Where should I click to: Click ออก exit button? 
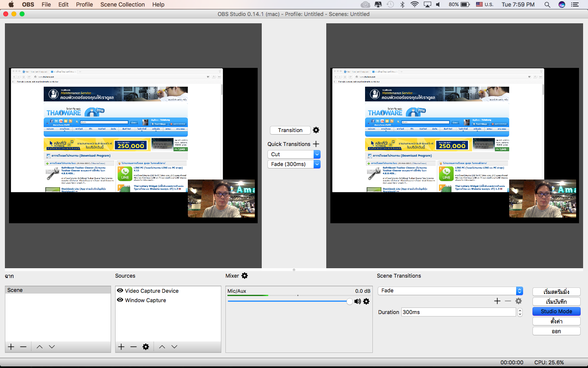click(556, 331)
